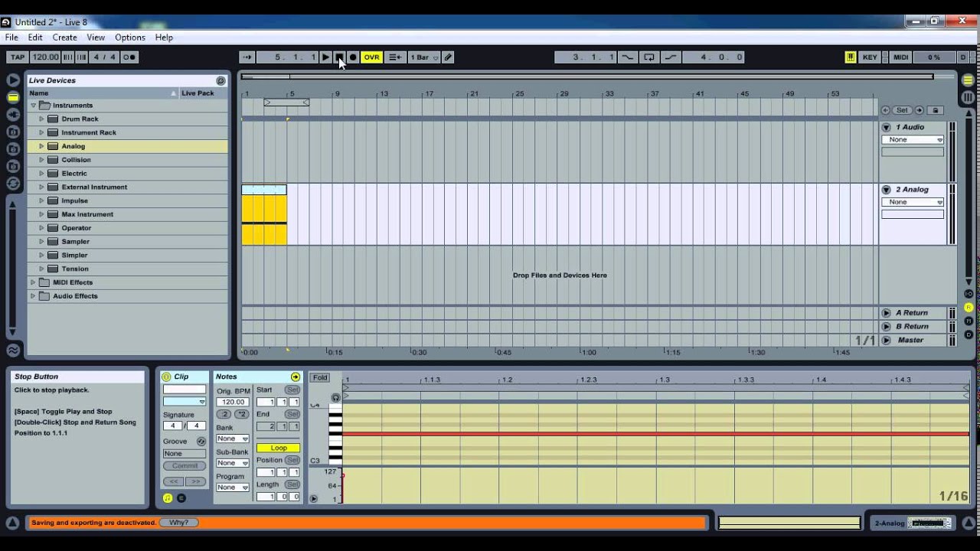
Task: Activate the Clip box circle icon
Action: [x=166, y=377]
